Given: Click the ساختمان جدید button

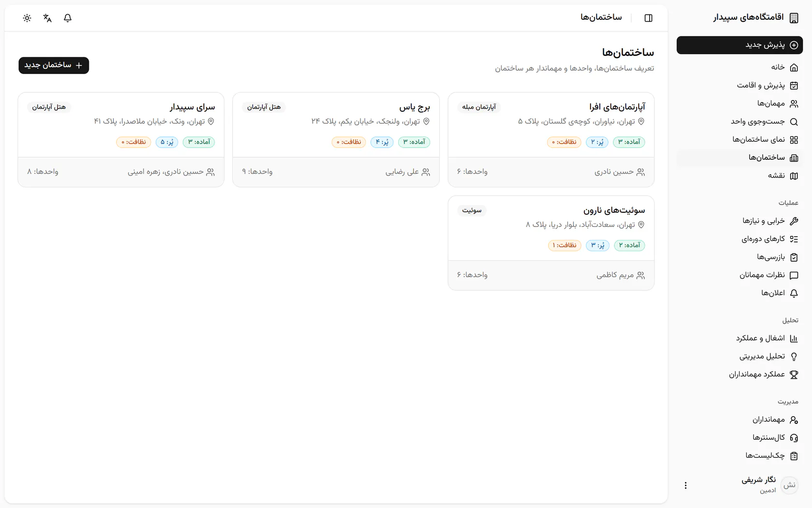Looking at the screenshot, I should 54,65.
